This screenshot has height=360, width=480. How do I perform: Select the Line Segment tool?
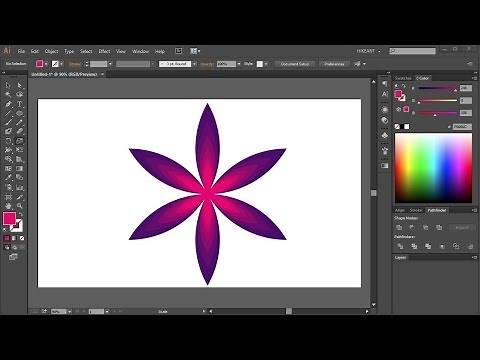[x=8, y=113]
